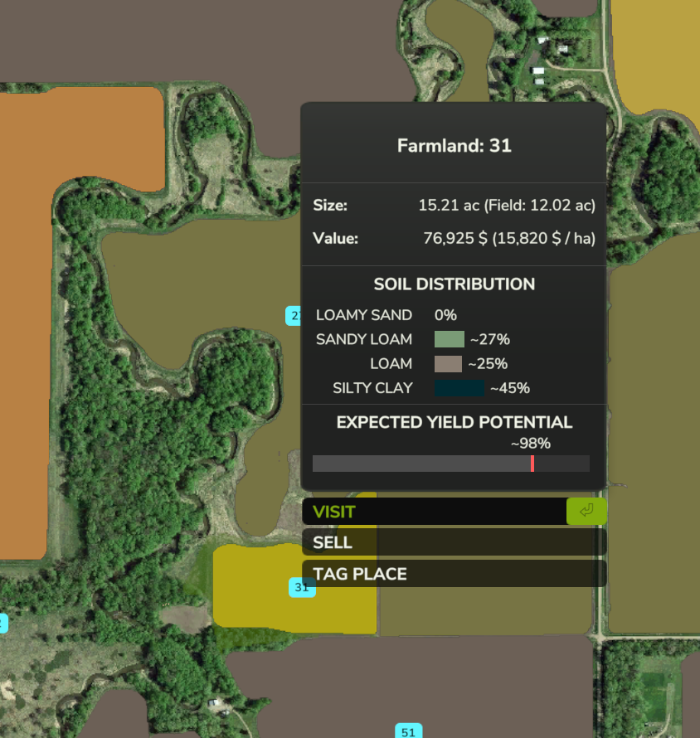The height and width of the screenshot is (738, 700).
Task: Click the Sandy Loam green swatch
Action: click(x=449, y=339)
